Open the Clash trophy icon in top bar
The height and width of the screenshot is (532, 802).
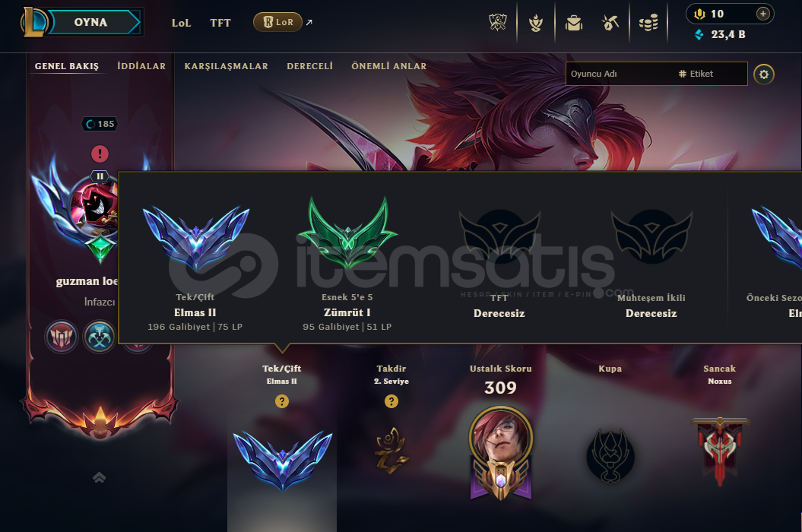(x=498, y=23)
